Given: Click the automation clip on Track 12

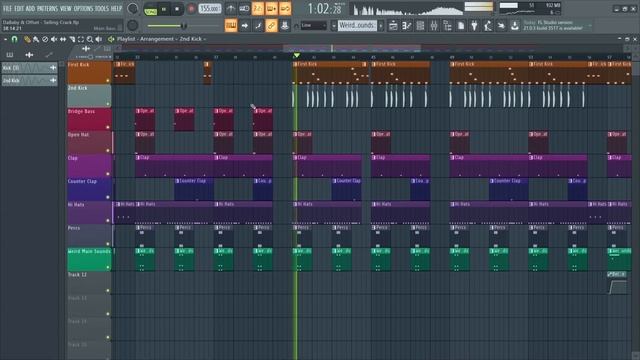Looking at the screenshot, I should point(617,283).
